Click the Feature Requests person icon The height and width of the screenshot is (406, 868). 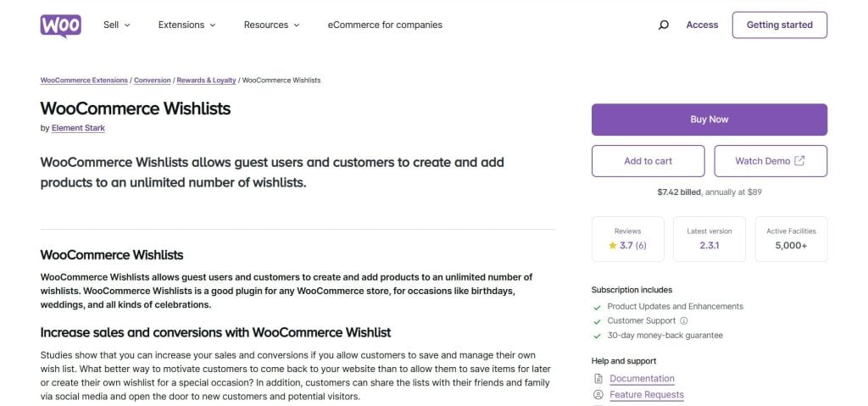[598, 395]
